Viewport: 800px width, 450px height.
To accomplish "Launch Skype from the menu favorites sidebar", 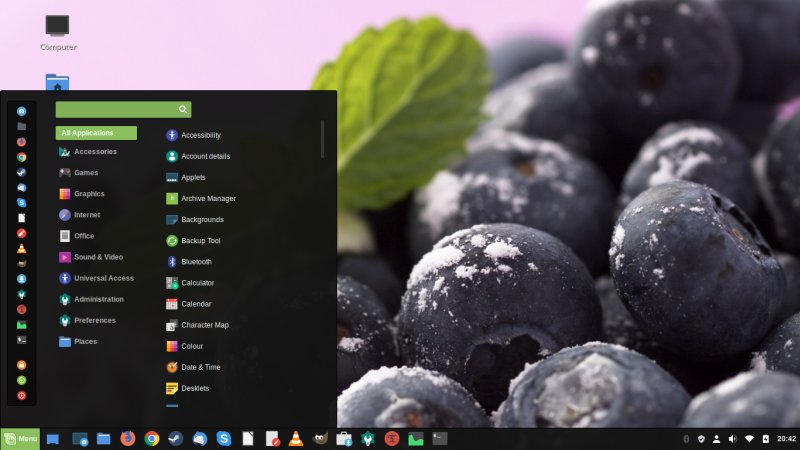I will tap(21, 203).
